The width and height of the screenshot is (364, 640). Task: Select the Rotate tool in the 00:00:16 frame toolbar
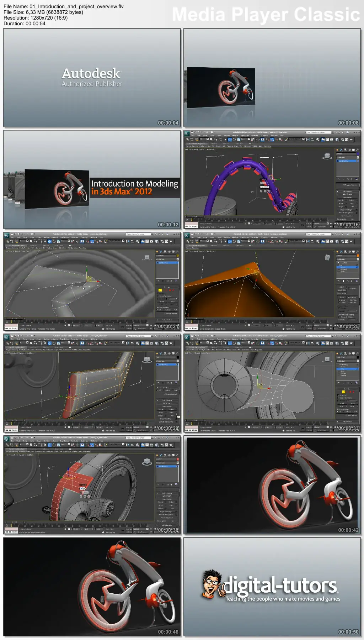click(234, 139)
